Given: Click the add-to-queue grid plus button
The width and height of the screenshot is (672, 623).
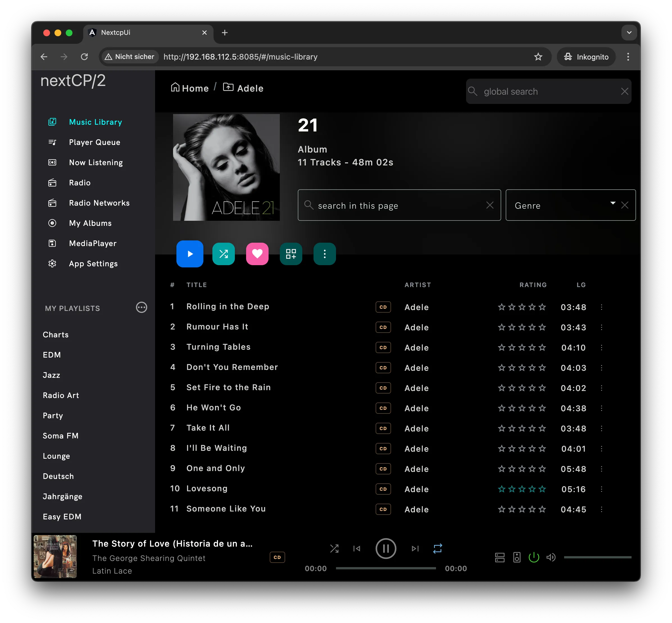Looking at the screenshot, I should pos(291,254).
